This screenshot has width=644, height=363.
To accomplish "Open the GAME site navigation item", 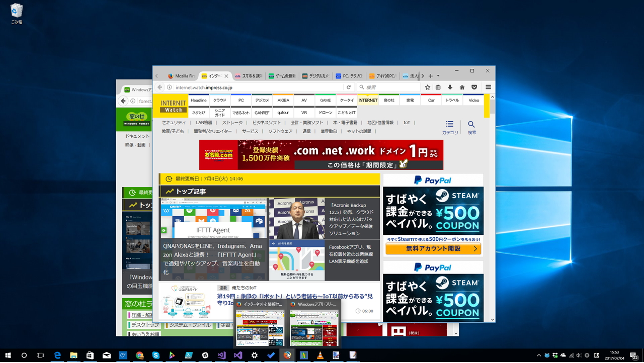I will 326,100.
